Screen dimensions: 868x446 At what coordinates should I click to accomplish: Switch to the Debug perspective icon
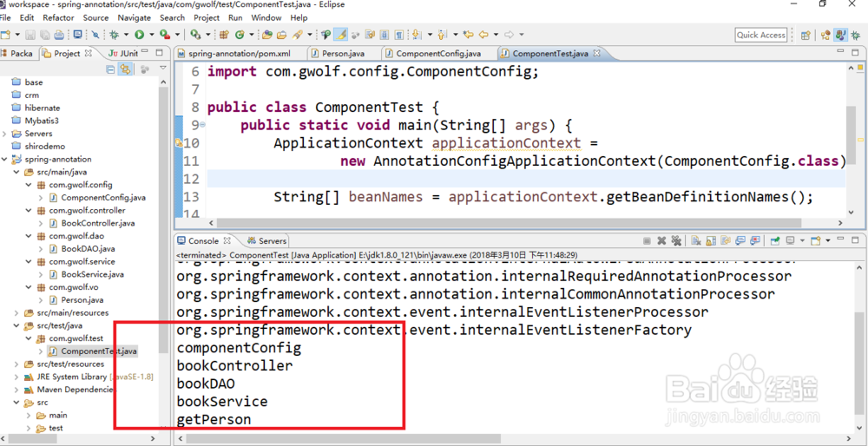(x=855, y=35)
